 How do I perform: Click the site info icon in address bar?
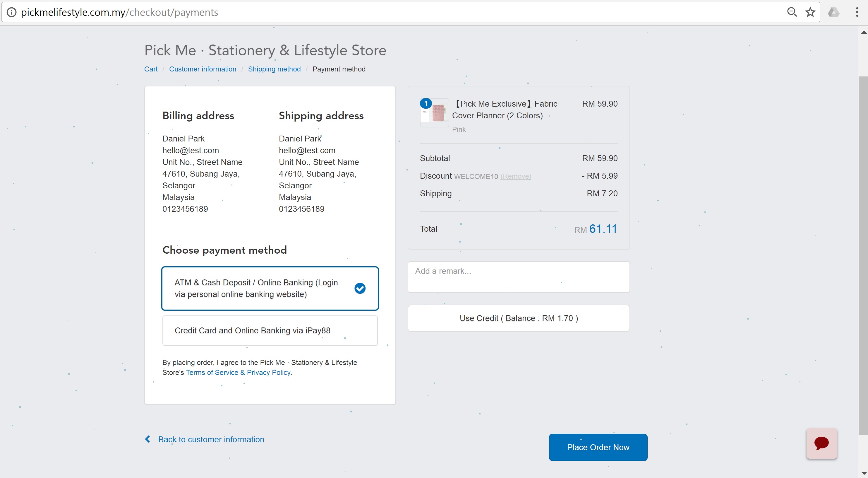pyautogui.click(x=11, y=13)
